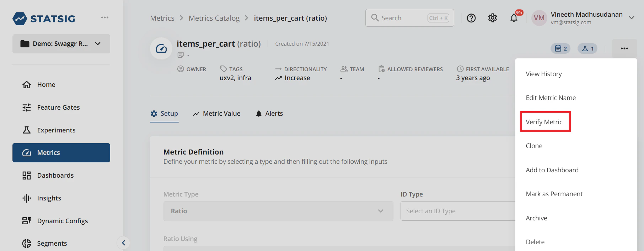Open the metric actions ellipsis menu

click(x=624, y=48)
